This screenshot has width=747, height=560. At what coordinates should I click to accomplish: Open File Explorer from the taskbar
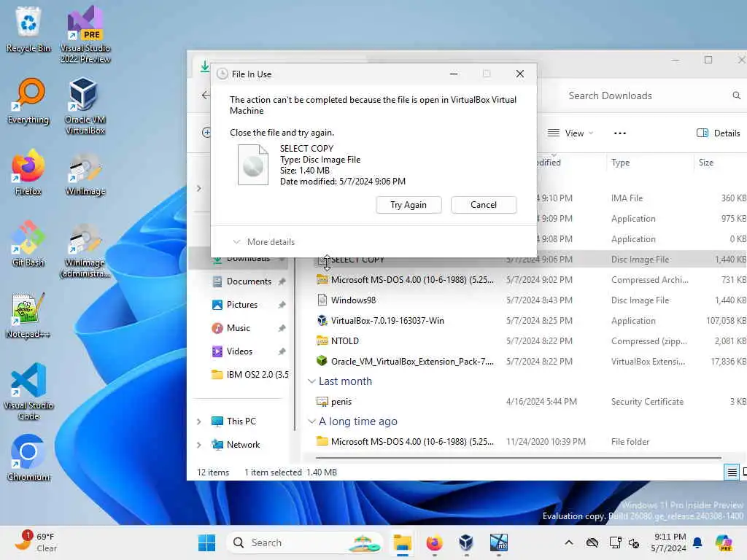402,542
